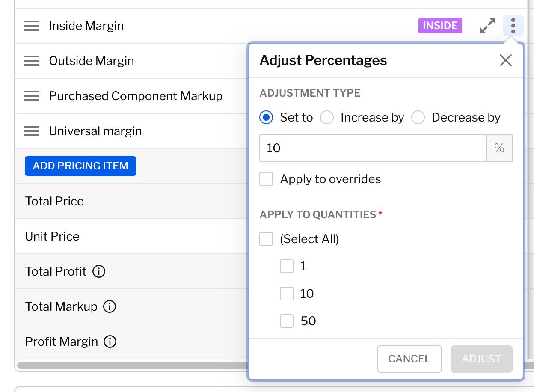Open the three-dot menu for Inside Margin
This screenshot has width=534, height=392.
(513, 26)
